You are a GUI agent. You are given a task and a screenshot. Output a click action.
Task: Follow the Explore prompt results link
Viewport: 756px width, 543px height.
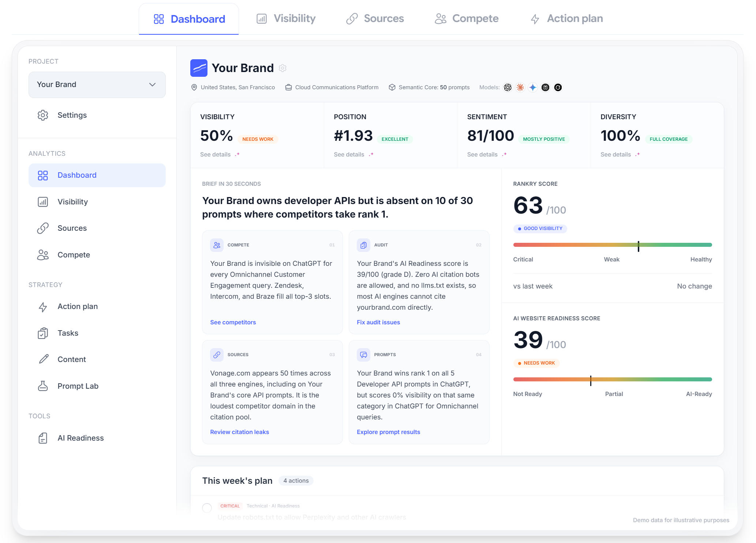coord(388,432)
